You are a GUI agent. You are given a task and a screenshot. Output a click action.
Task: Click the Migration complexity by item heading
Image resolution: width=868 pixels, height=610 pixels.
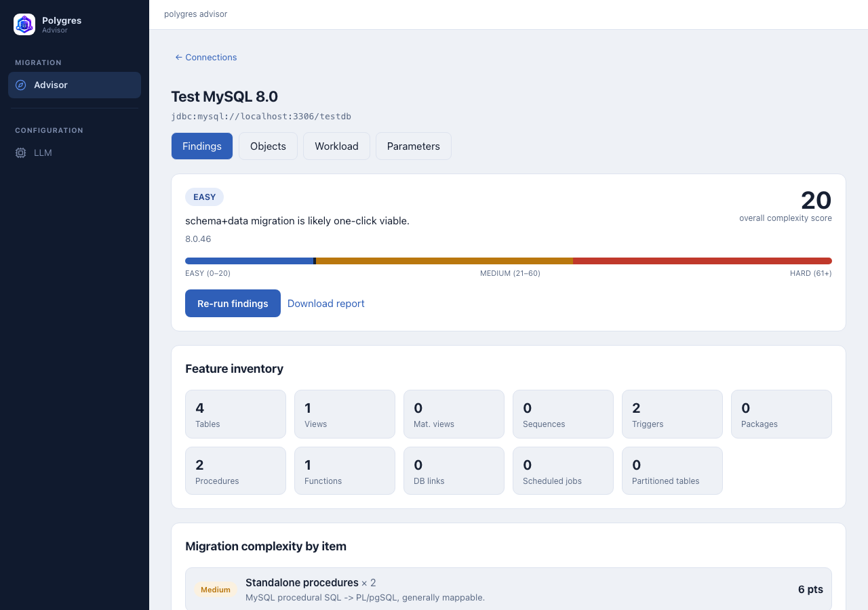click(266, 546)
